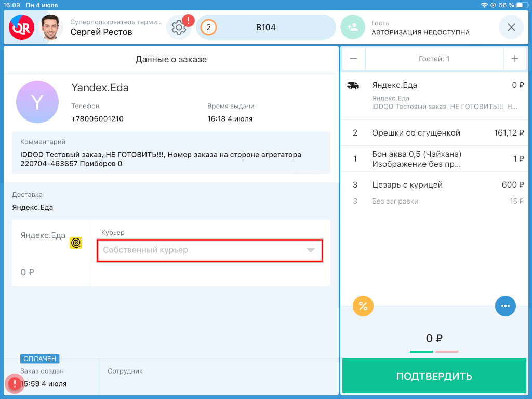Tap 161,12 ₽ price of Орешки

pyautogui.click(x=509, y=133)
